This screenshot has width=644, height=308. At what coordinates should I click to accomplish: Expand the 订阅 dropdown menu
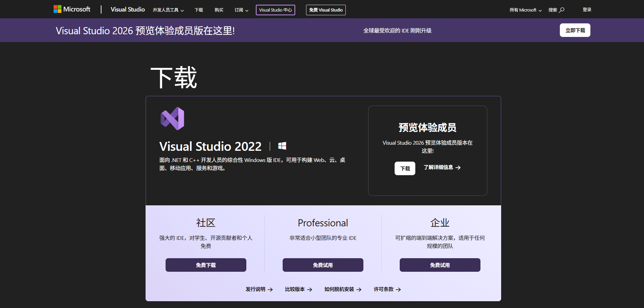pyautogui.click(x=242, y=10)
